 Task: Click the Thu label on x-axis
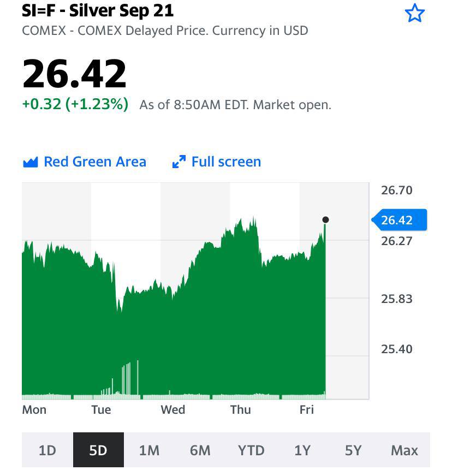(240, 410)
